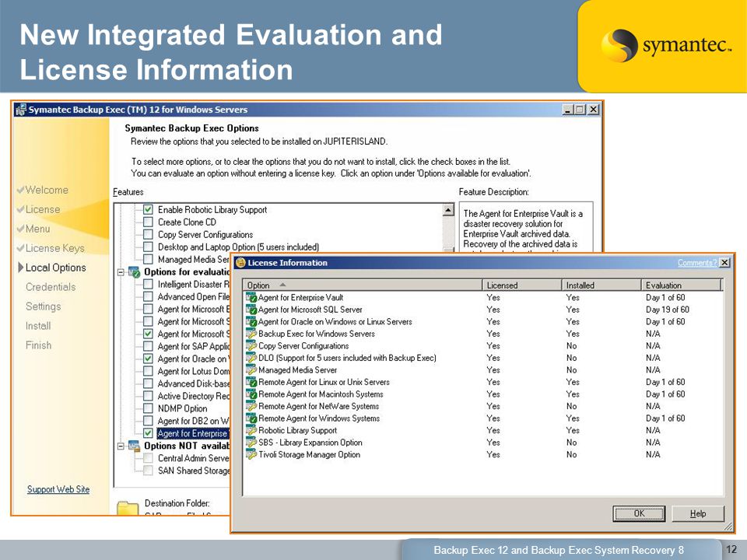Screen dimensions: 747x560
Task: Open the Support Web Site link
Action: [58, 489]
